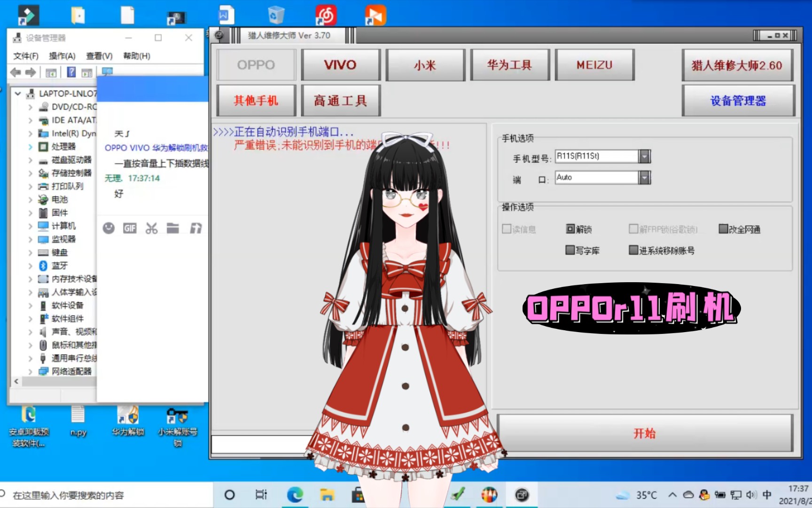Open the Recycle Bin desktop icon
This screenshot has width=812, height=508.
pyautogui.click(x=276, y=15)
